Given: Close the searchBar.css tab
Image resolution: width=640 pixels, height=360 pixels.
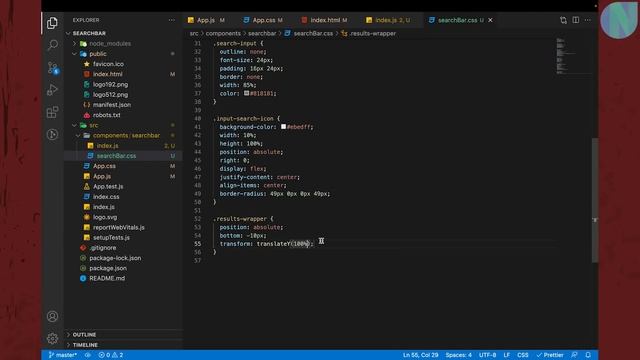Looking at the screenshot, I should [x=491, y=20].
